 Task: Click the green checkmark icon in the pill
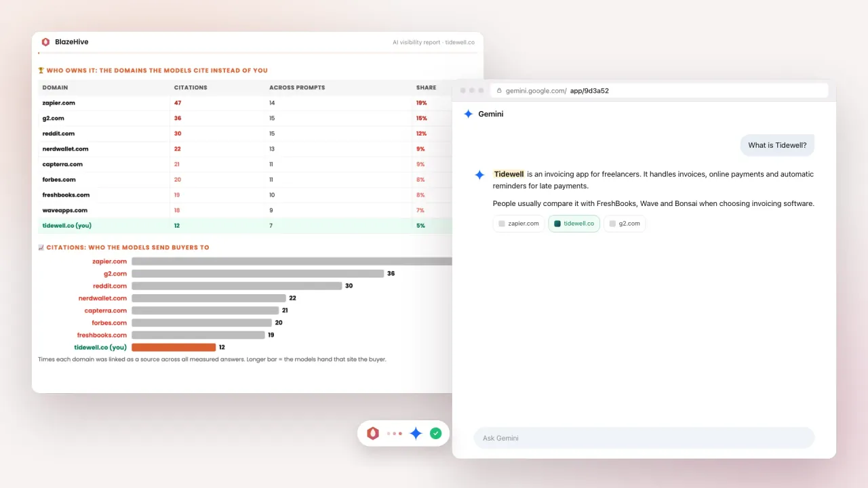point(436,433)
